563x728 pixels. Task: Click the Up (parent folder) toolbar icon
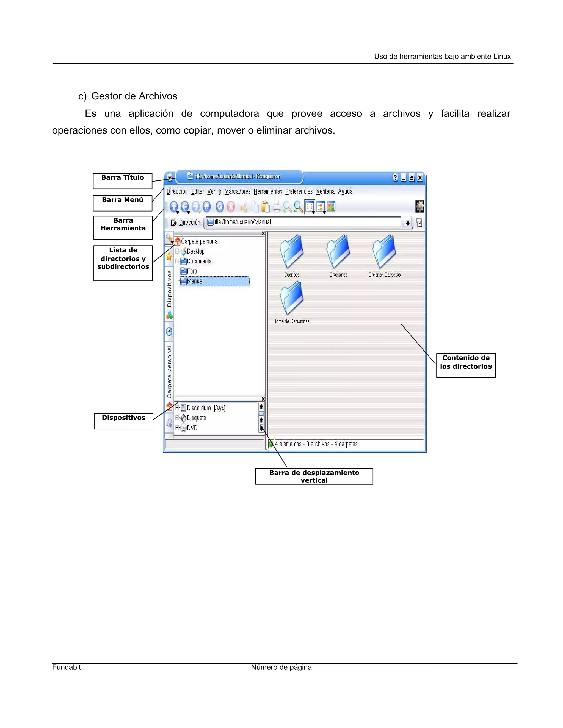[173, 206]
